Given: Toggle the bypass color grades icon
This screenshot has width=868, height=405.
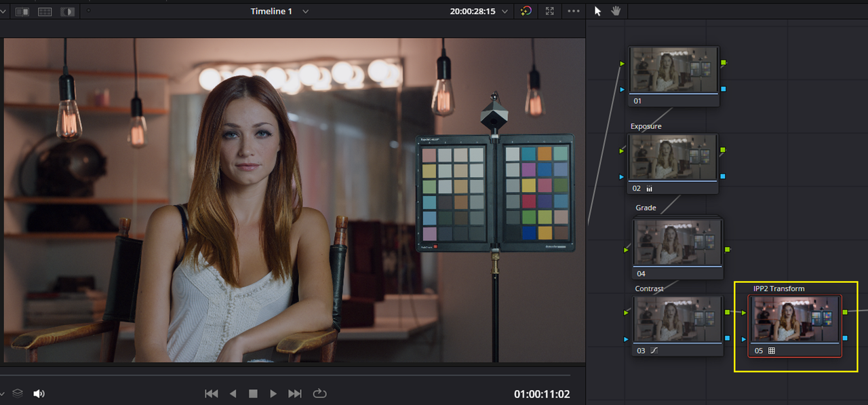Looking at the screenshot, I should pos(526,12).
